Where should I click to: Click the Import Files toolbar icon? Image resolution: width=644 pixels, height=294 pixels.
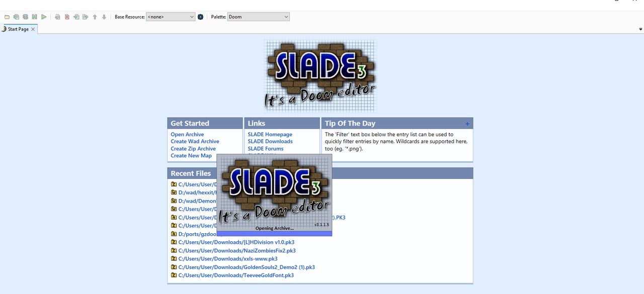pyautogui.click(x=16, y=17)
